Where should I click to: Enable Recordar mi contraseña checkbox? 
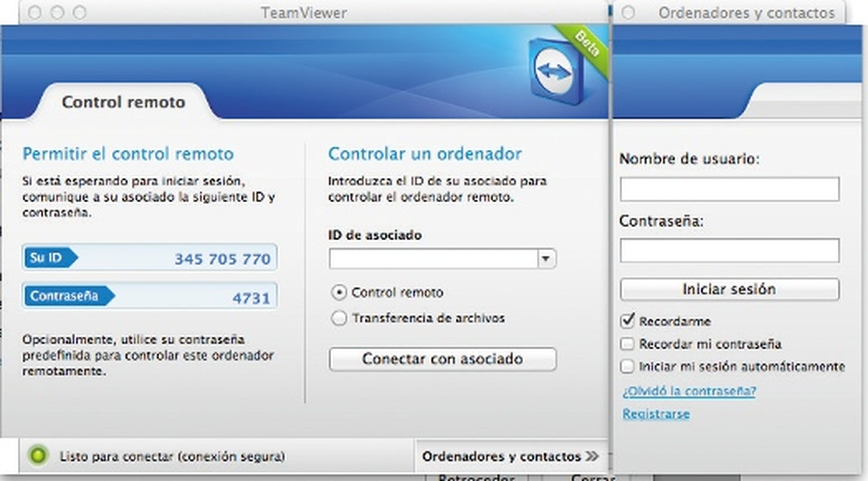pyautogui.click(x=627, y=344)
